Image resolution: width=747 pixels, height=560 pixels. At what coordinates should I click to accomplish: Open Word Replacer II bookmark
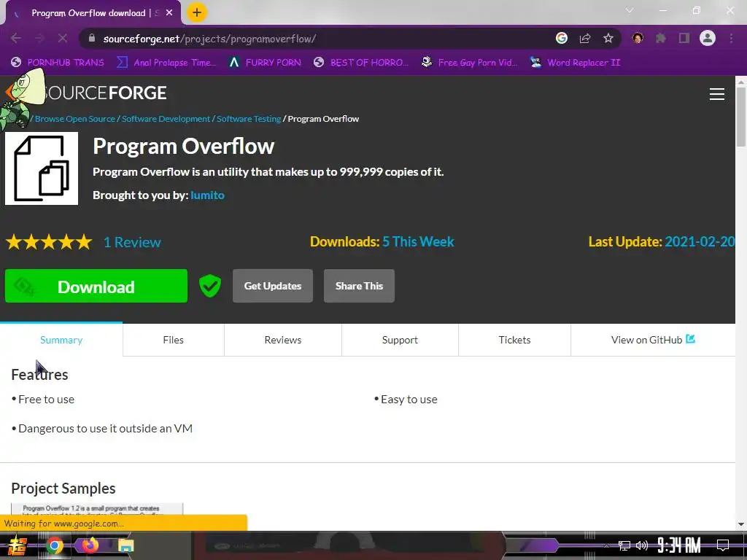point(576,63)
